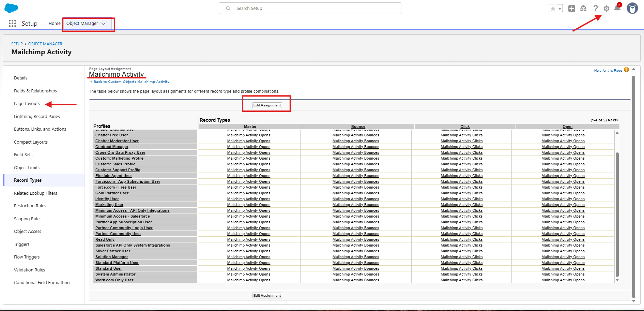Open the Notifications bell icon
Viewport: 644px width, 311px height.
click(x=617, y=9)
